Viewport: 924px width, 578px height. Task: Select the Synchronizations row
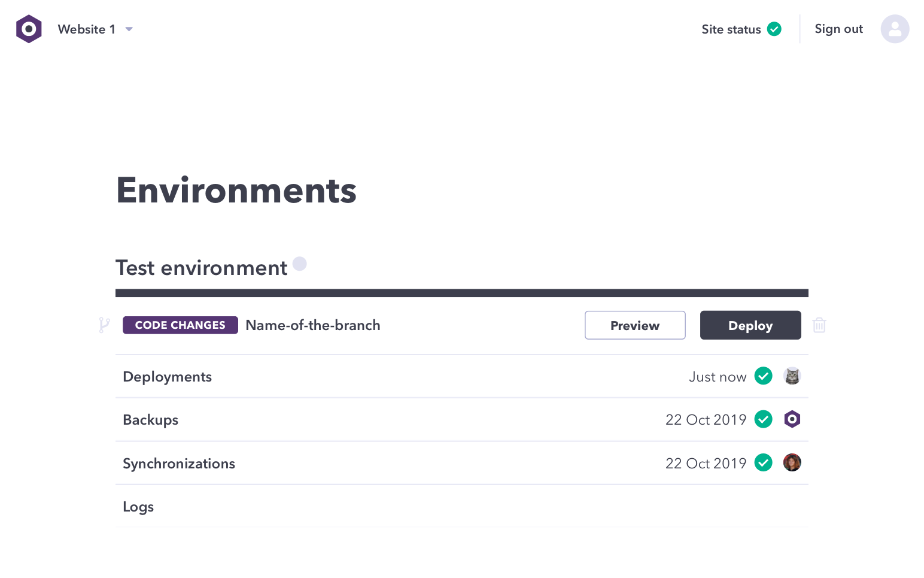click(179, 463)
